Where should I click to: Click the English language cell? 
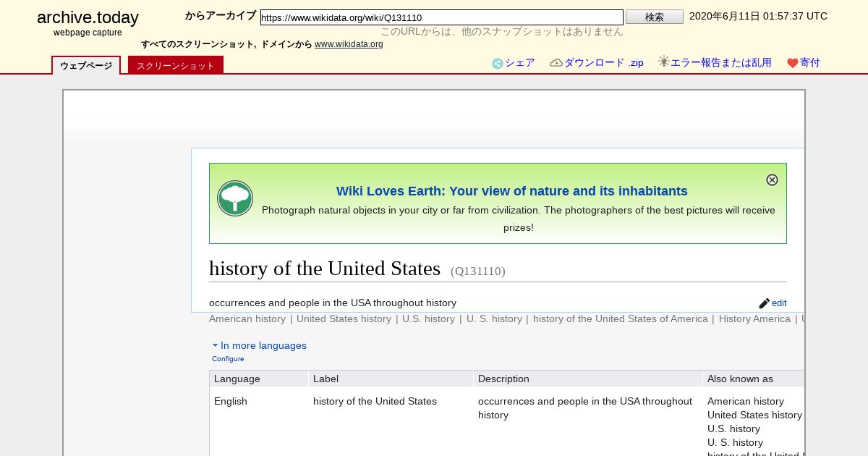pyautogui.click(x=231, y=401)
